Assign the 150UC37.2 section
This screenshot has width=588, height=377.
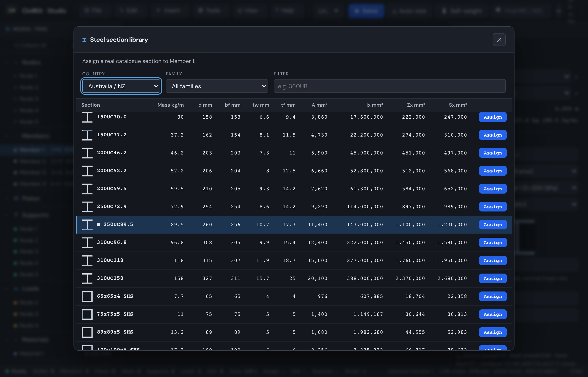[493, 135]
